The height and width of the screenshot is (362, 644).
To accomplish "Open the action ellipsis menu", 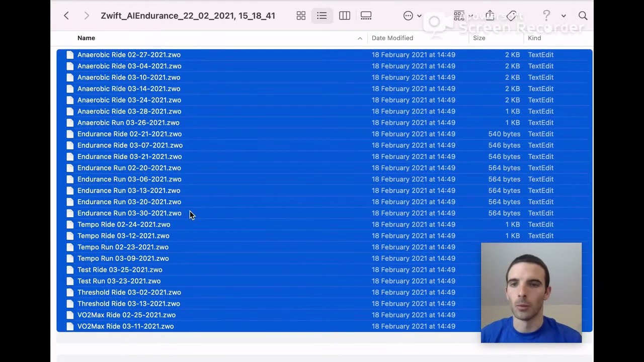I will tap(413, 16).
